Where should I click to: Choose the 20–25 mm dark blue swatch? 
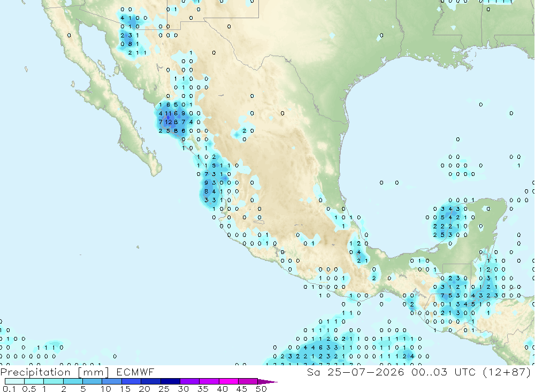(150, 381)
